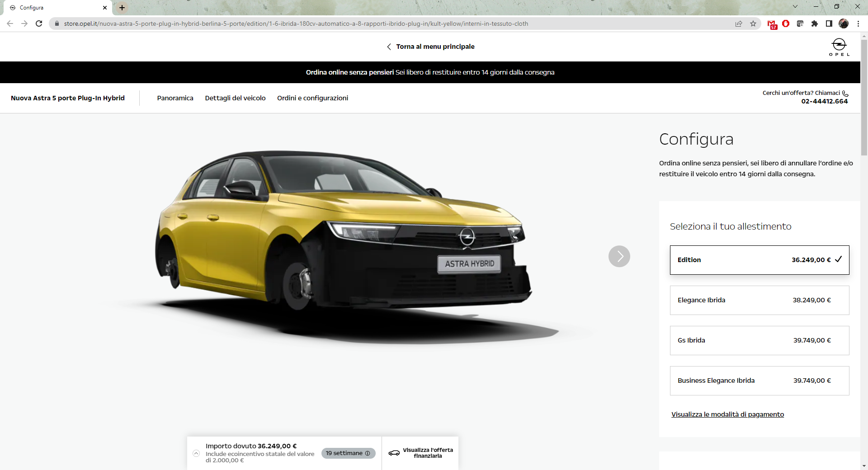Click Torna al menu principale link

(435, 47)
